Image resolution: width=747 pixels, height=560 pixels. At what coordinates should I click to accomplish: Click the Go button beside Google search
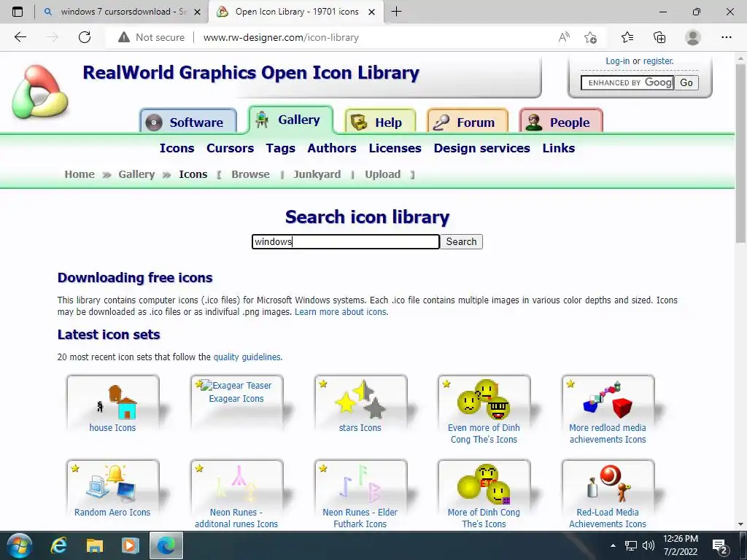686,82
